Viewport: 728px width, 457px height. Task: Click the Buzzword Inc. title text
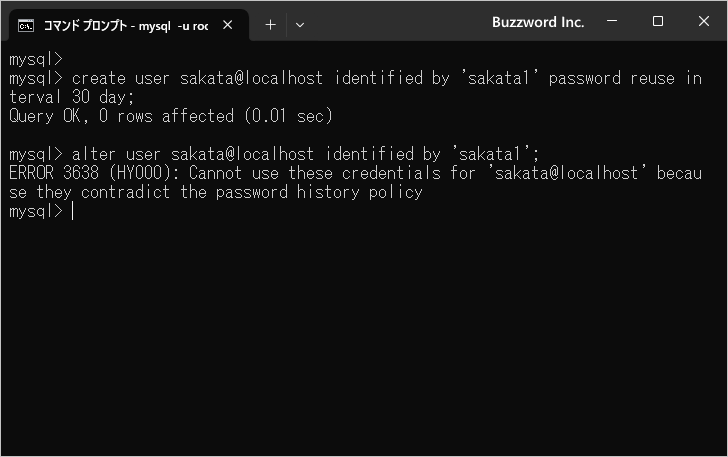point(538,22)
